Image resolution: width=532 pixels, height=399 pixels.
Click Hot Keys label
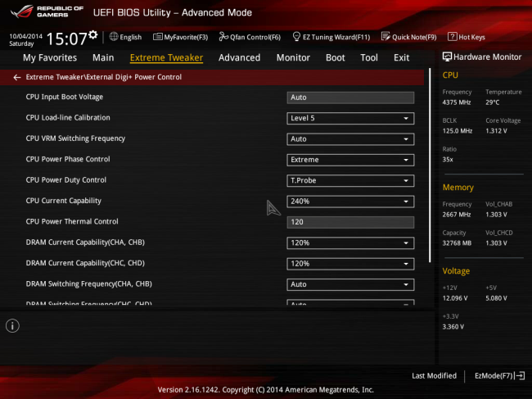(471, 37)
